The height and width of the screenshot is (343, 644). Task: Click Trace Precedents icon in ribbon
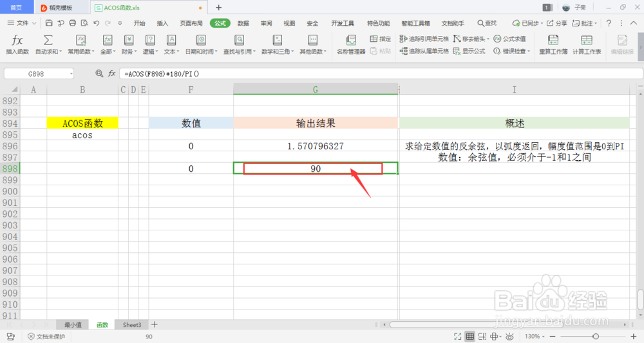coord(403,39)
